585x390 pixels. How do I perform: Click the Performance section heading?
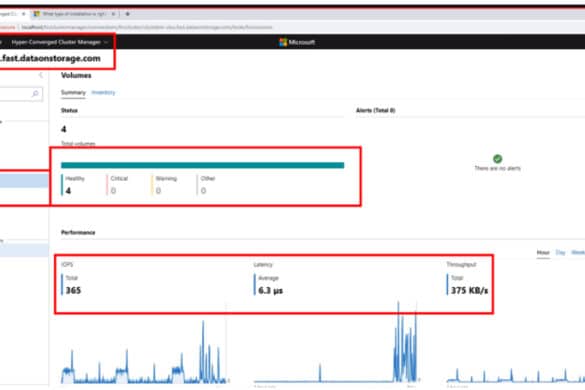pos(78,233)
